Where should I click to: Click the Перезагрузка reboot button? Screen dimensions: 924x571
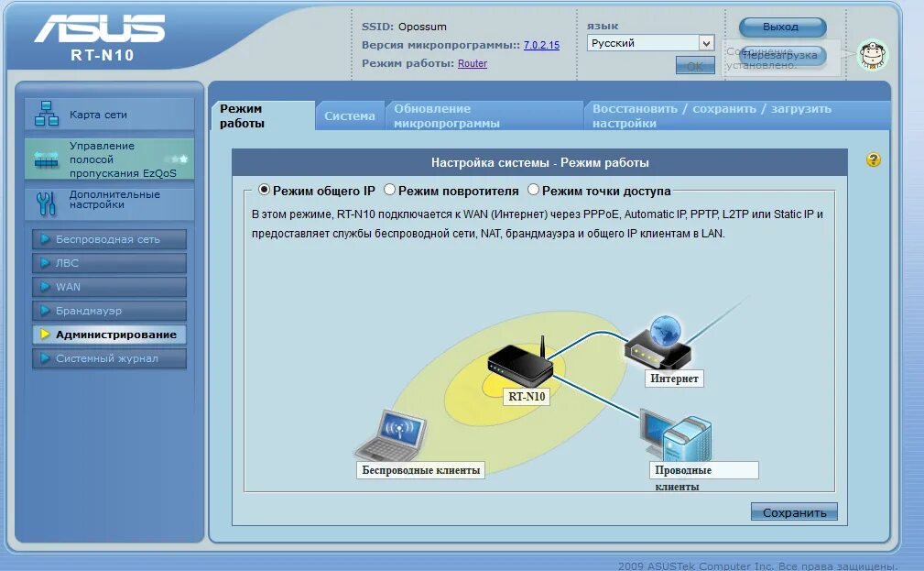point(783,55)
